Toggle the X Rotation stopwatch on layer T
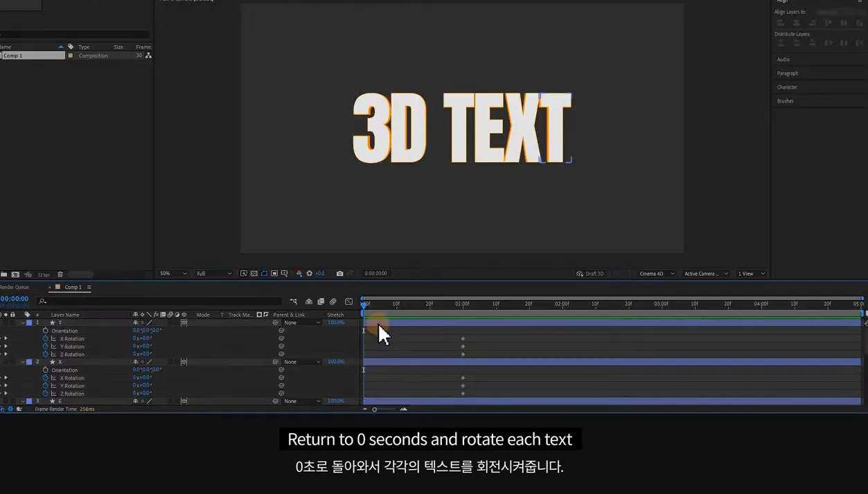The height and width of the screenshot is (494, 868). [46, 339]
